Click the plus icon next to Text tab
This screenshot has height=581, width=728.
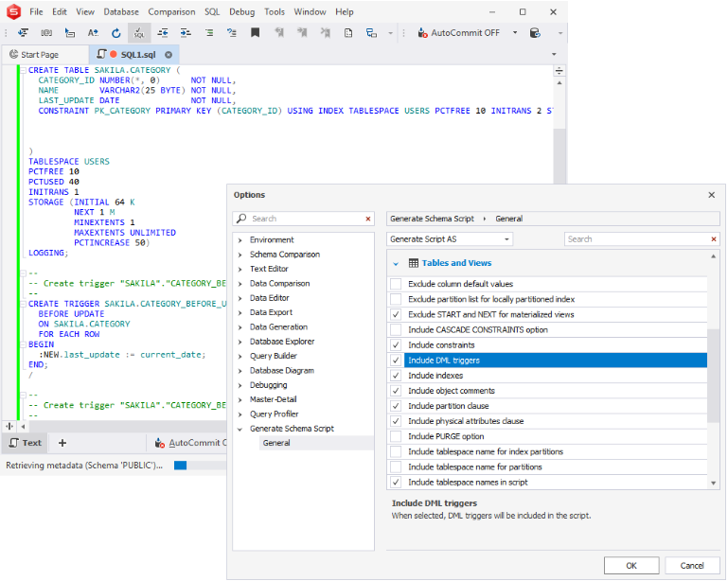pos(62,443)
